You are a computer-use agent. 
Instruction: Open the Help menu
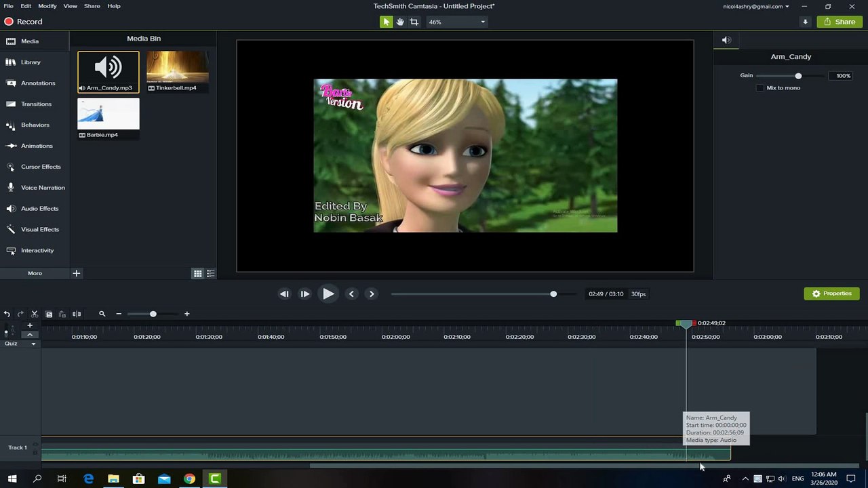tap(114, 6)
